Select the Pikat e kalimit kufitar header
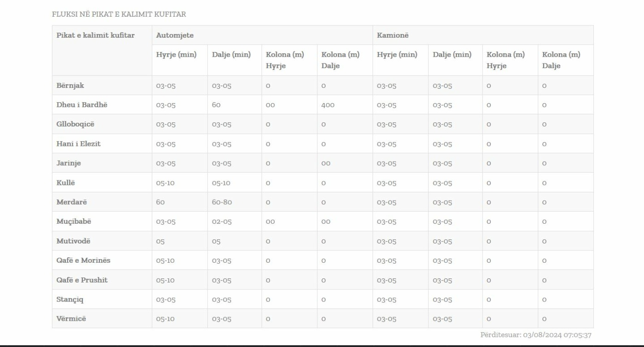Screen dimensions: 644x347 click(x=96, y=35)
